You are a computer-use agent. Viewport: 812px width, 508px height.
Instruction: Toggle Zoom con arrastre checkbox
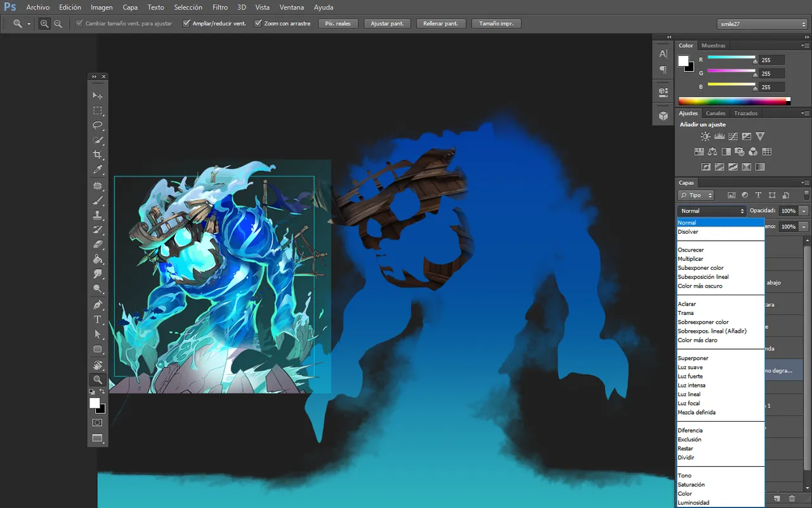point(258,23)
